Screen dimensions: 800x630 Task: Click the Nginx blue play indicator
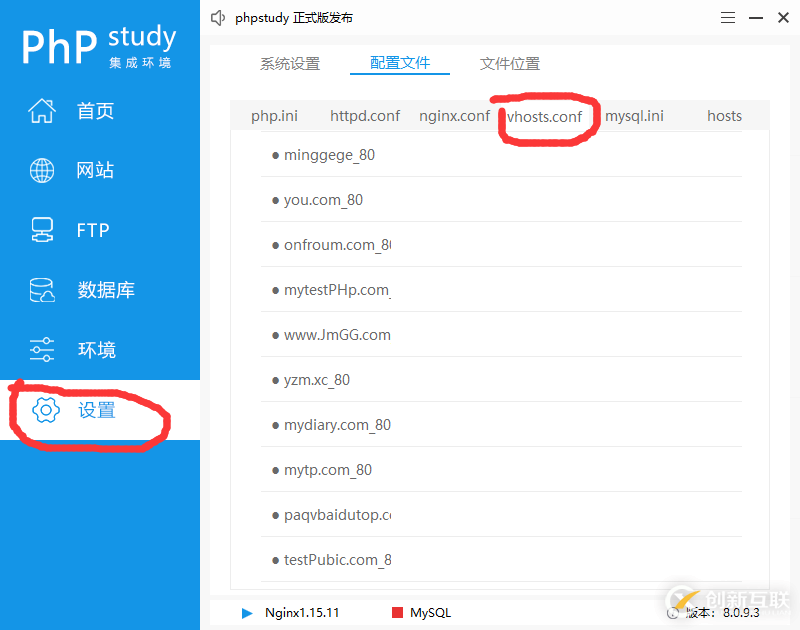[x=247, y=613]
